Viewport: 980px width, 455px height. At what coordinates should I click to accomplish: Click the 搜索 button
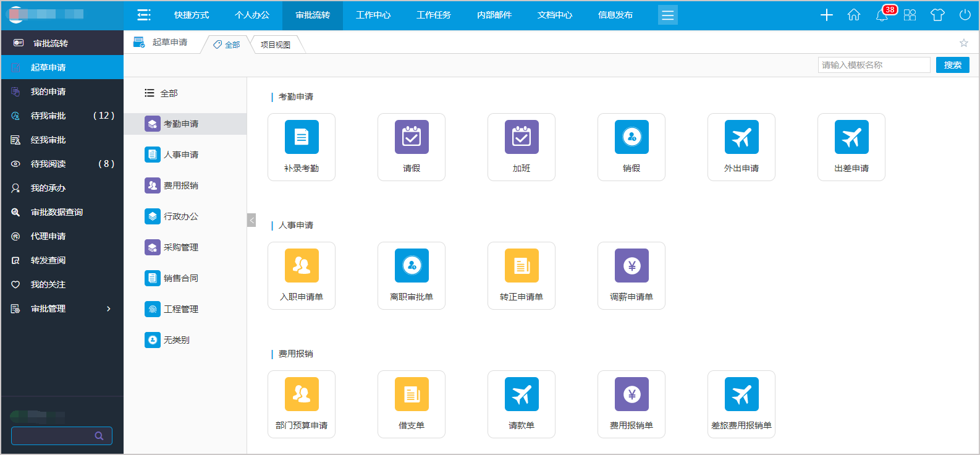point(952,65)
